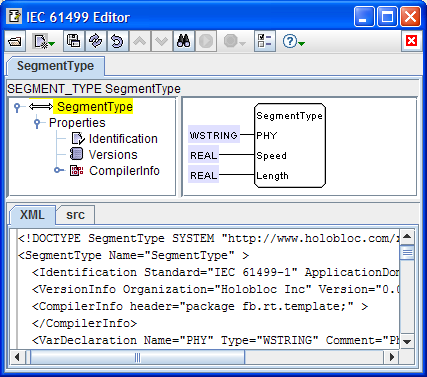The width and height of the screenshot is (427, 377).
Task: Save using the floppy disk icon
Action: coord(74,41)
